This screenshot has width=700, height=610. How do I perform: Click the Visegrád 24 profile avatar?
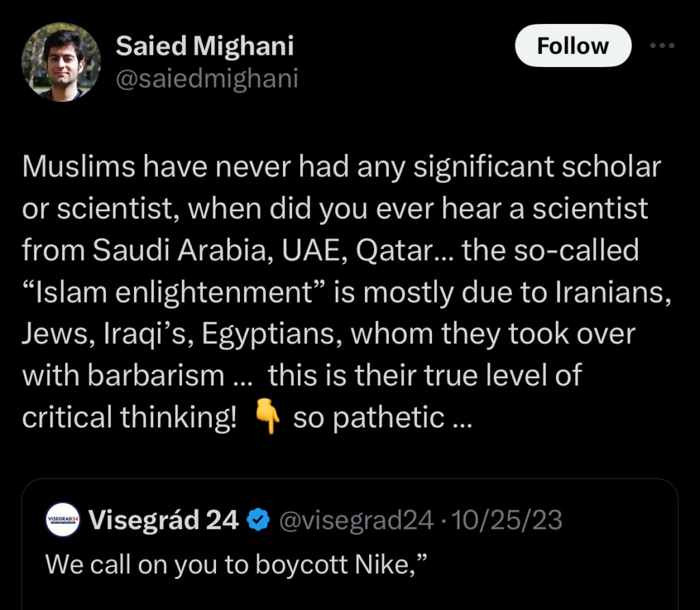click(62, 520)
